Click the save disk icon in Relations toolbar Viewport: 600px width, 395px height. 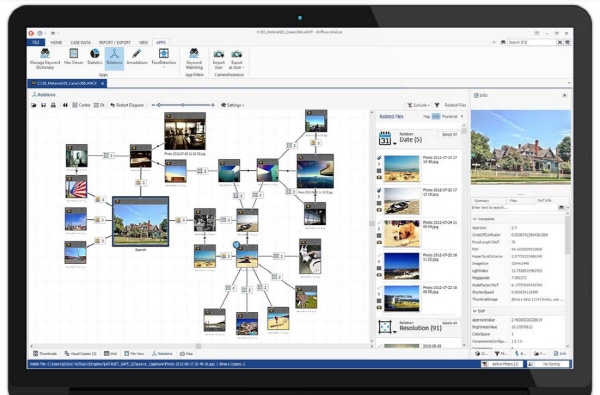pyautogui.click(x=44, y=105)
